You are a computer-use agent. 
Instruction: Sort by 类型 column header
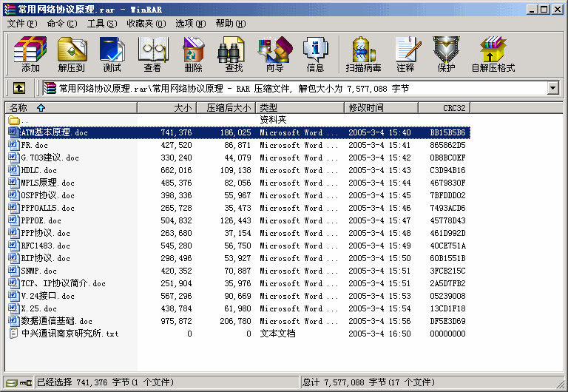tap(300, 107)
